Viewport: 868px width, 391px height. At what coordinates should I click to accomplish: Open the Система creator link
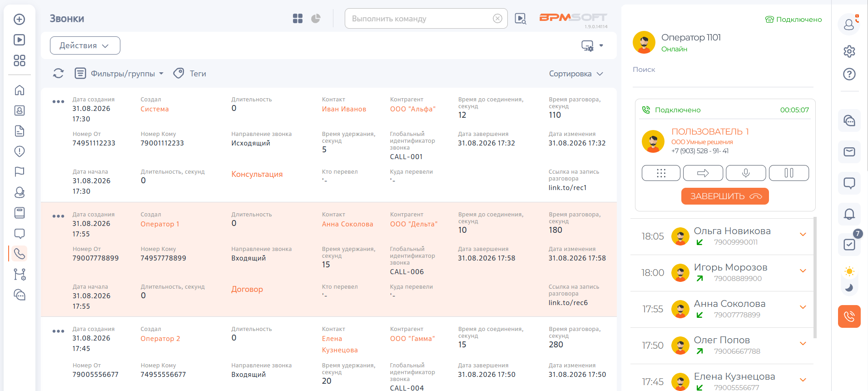click(154, 109)
